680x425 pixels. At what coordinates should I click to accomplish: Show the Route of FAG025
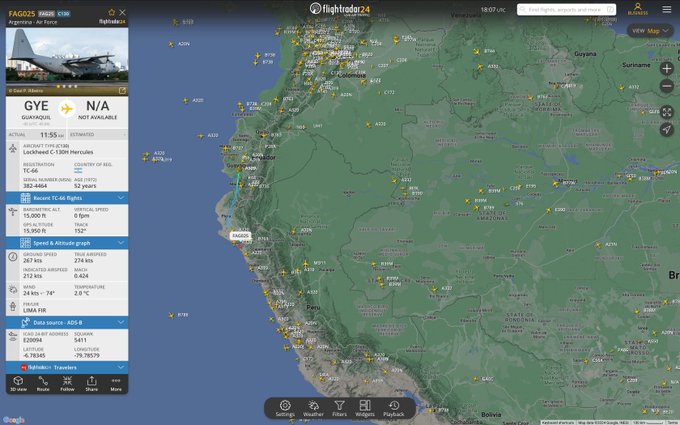coord(43,384)
